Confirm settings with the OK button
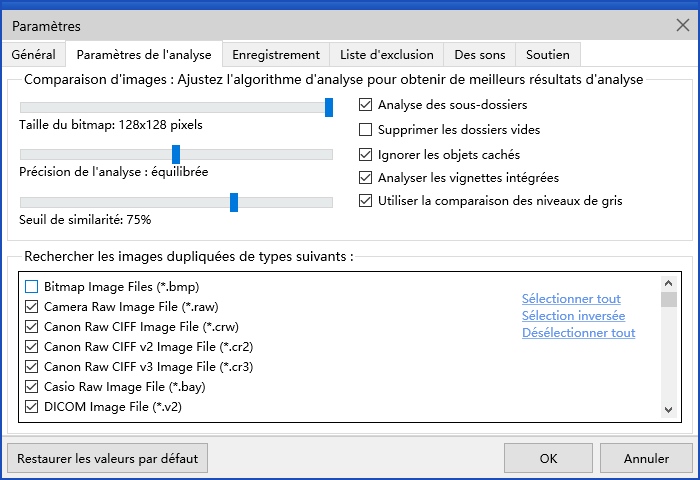This screenshot has height=480, width=700. (548, 459)
